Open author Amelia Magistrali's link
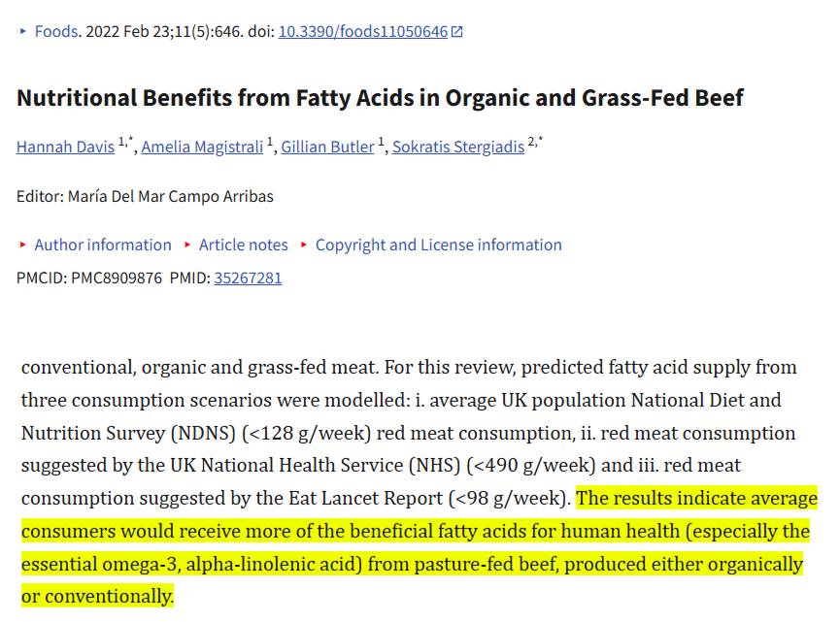 (x=202, y=147)
